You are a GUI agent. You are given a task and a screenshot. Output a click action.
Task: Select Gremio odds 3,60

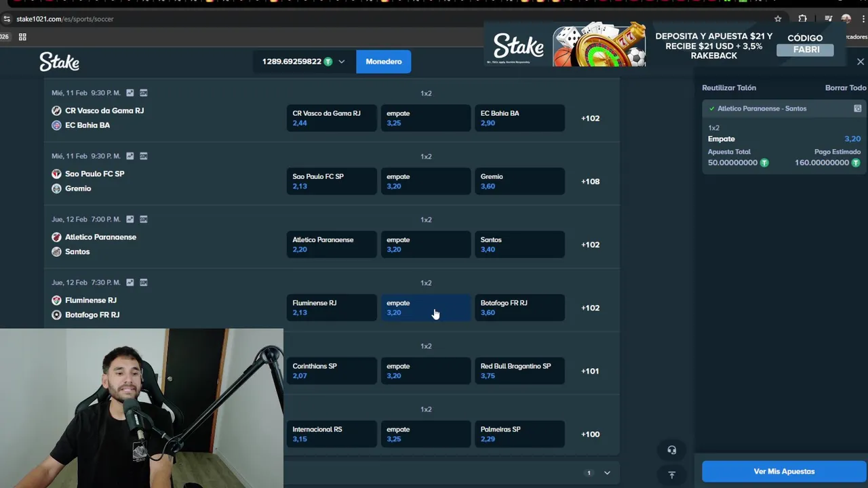(x=520, y=181)
